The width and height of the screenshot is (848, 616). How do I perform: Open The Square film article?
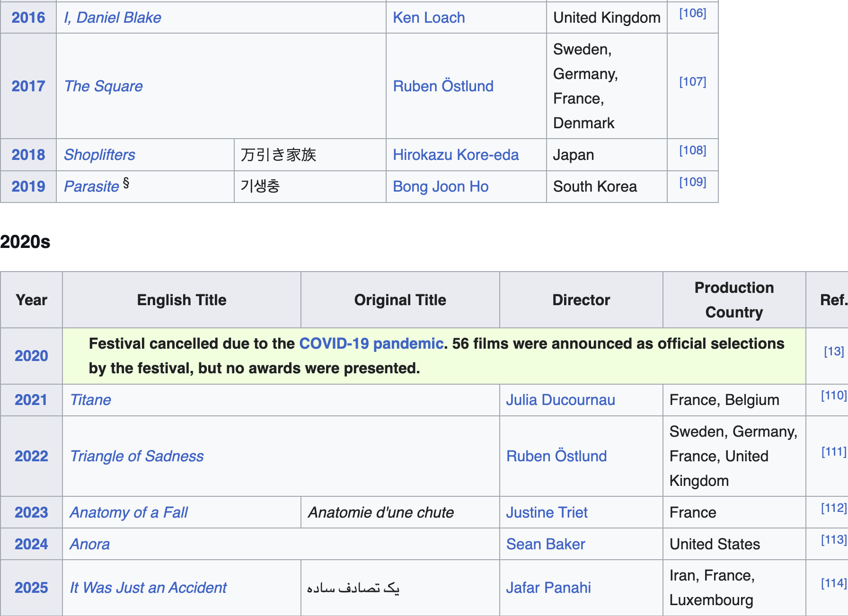tap(104, 86)
